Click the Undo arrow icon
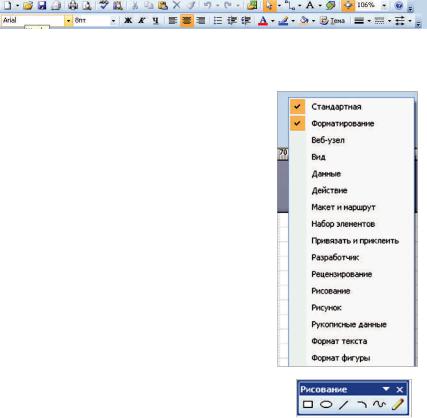427x418 pixels. tap(208, 5)
